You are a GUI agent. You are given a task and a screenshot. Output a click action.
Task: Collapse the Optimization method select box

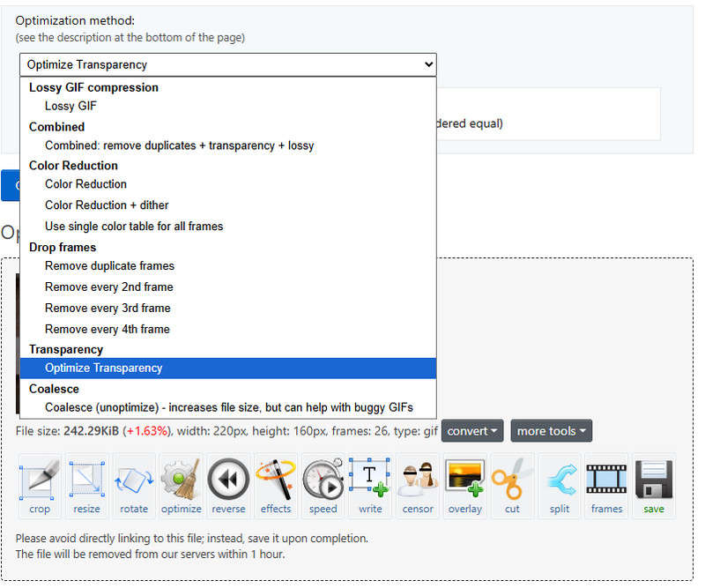[227, 64]
